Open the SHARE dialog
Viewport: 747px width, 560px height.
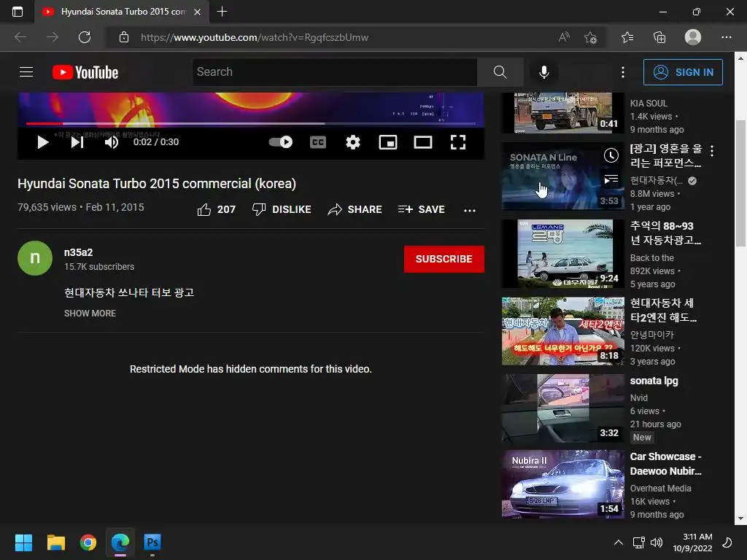(x=355, y=209)
